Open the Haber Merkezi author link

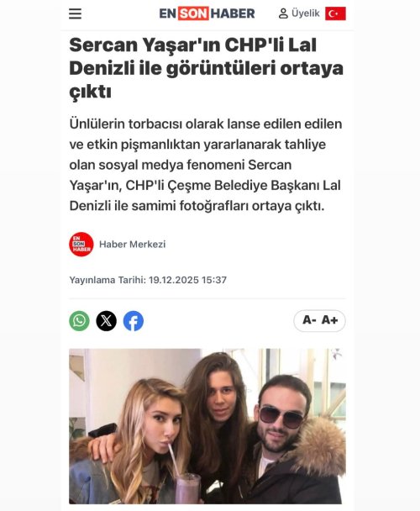click(x=132, y=244)
